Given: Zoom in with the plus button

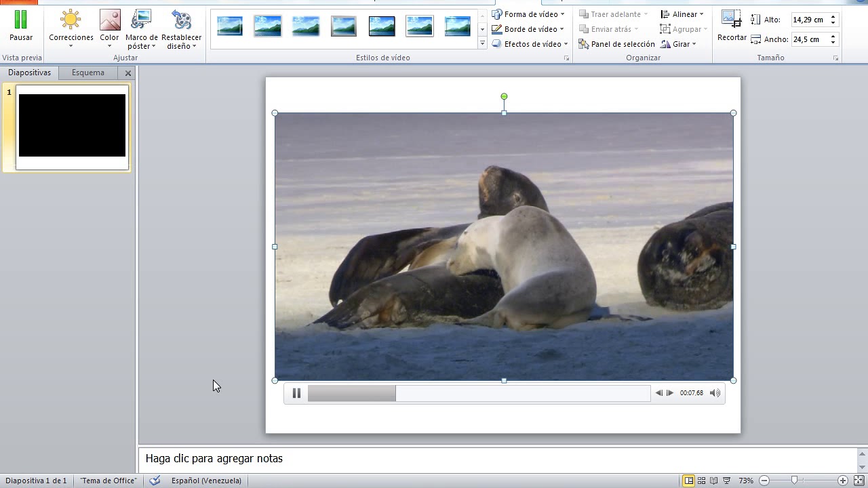Looking at the screenshot, I should [x=843, y=481].
